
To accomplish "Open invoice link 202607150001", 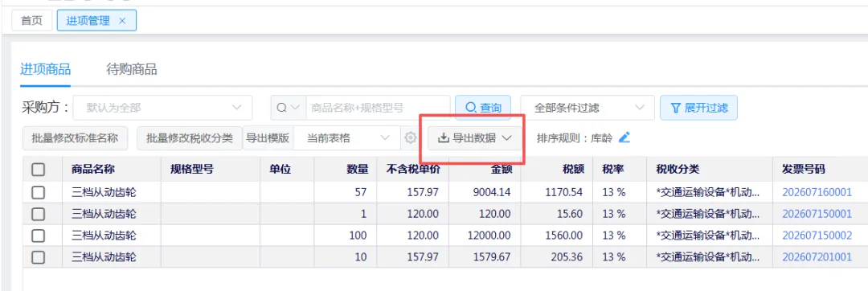I will (817, 214).
